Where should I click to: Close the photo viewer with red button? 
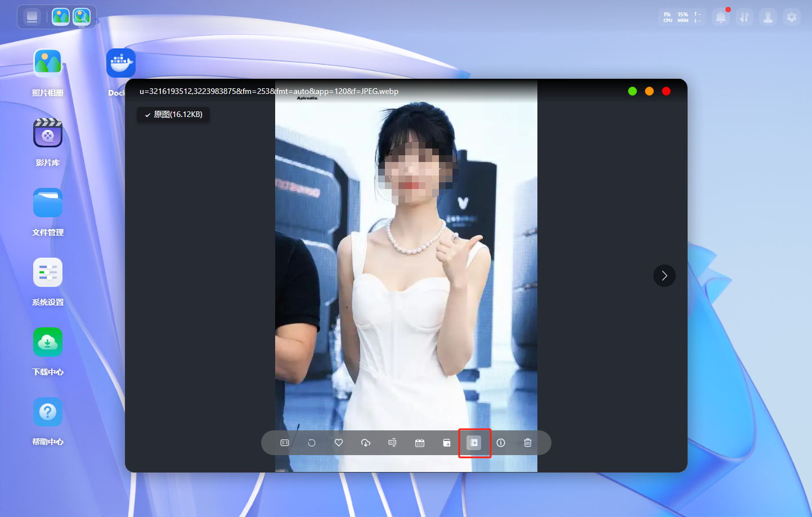coord(666,91)
